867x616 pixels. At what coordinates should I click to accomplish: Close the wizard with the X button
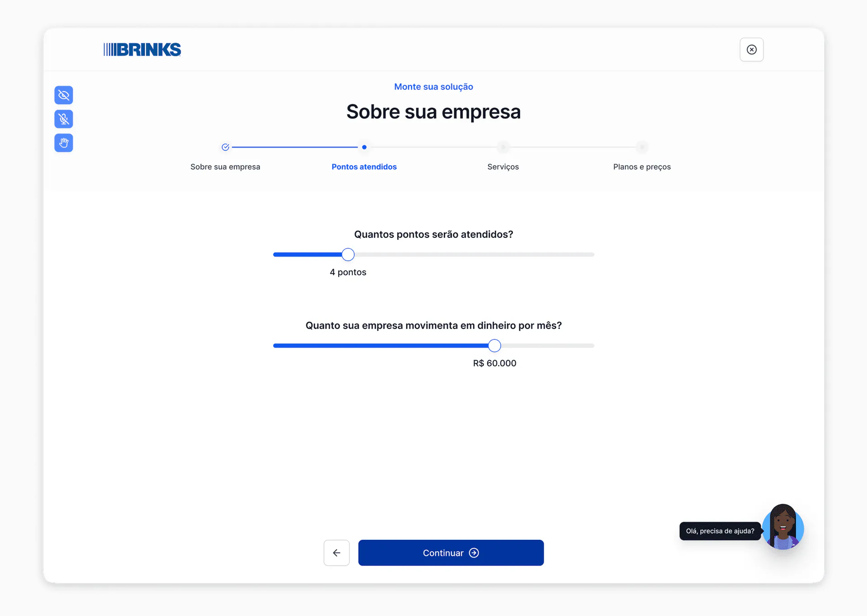tap(751, 50)
